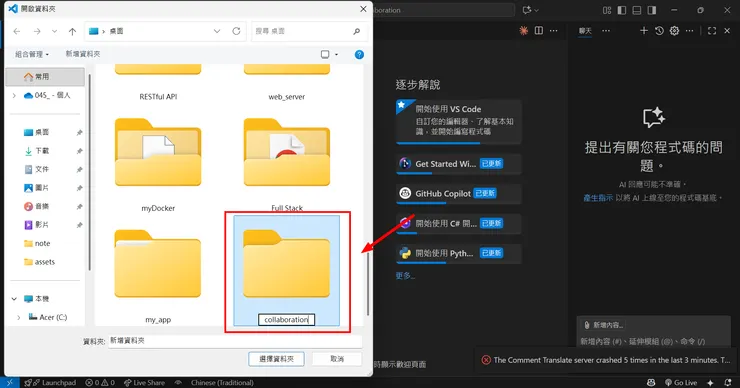Viewport: 740px width, 388px height.
Task: Select the Full Stack folder
Action: tap(286, 164)
